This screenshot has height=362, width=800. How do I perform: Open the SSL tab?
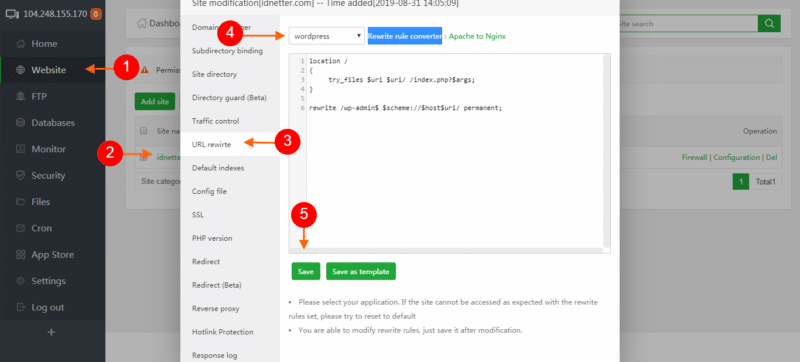tap(198, 215)
